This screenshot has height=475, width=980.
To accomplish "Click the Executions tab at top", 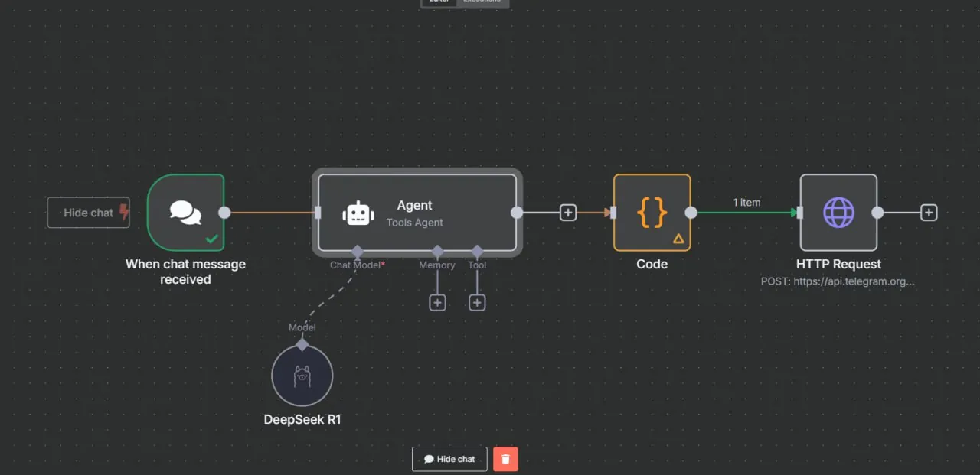I will (x=482, y=2).
